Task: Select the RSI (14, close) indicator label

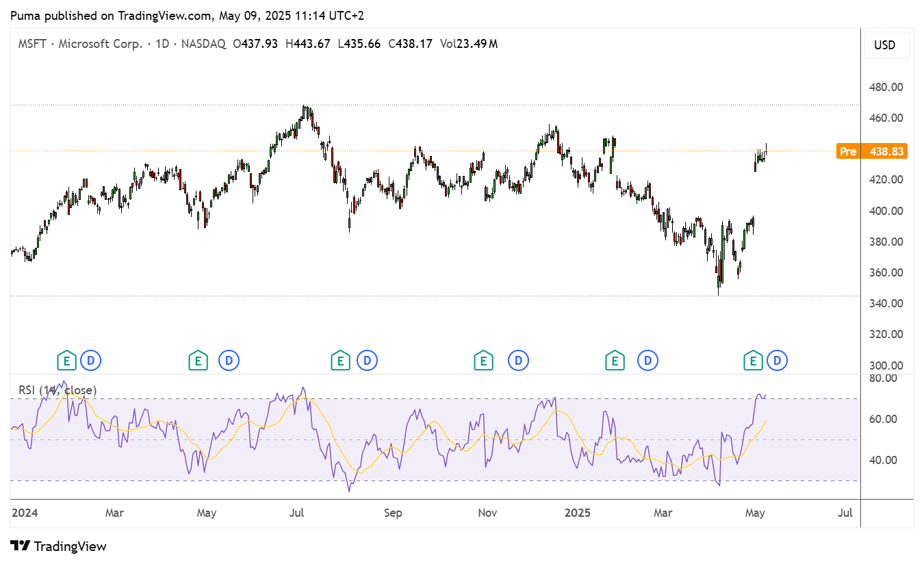Action: [x=57, y=390]
